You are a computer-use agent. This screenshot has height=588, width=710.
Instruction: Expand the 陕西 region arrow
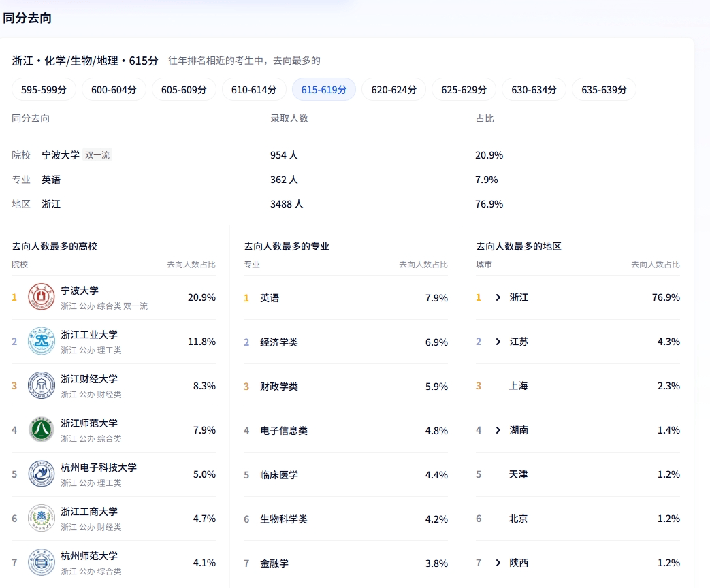click(x=498, y=563)
